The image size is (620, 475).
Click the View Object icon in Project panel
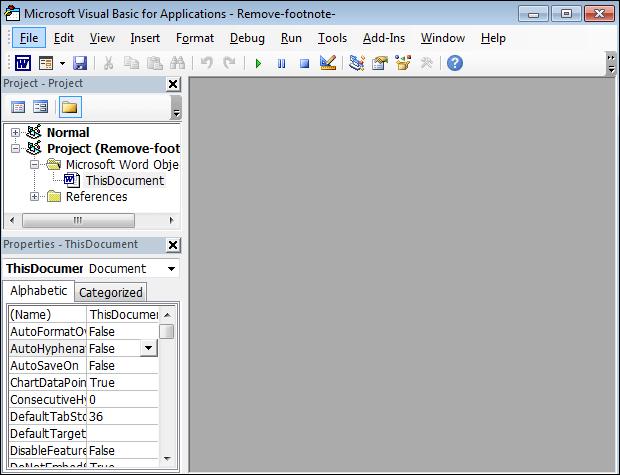(40, 107)
